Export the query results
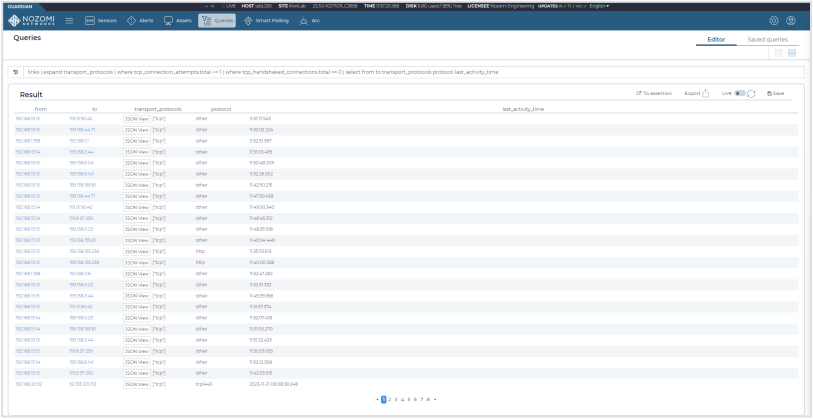 click(x=696, y=93)
